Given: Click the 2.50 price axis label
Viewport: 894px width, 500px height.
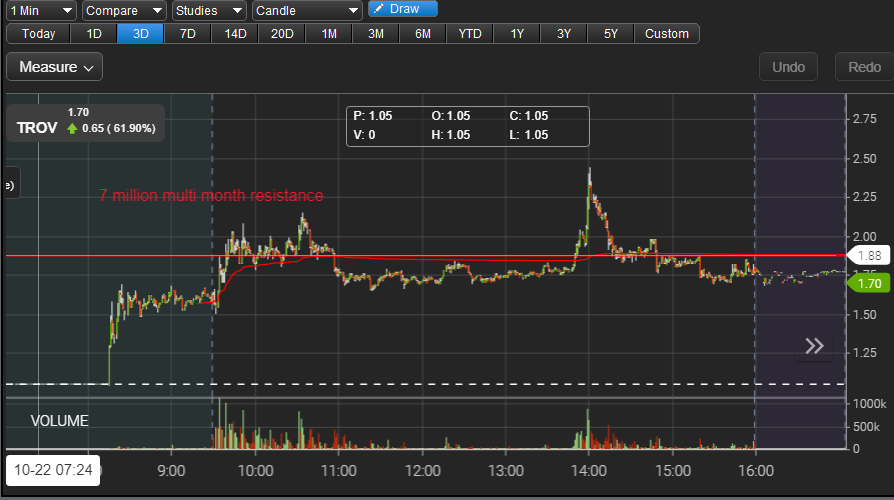Looking at the screenshot, I should click(864, 158).
